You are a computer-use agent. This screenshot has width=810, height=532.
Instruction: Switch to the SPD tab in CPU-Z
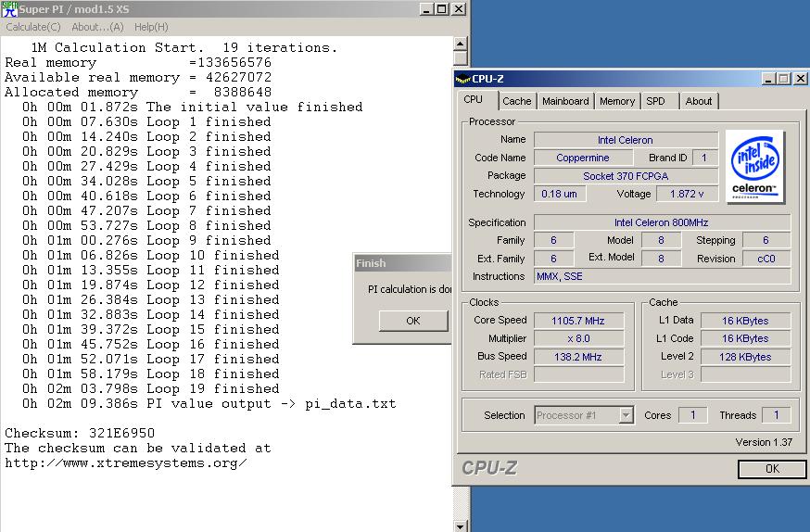[655, 101]
